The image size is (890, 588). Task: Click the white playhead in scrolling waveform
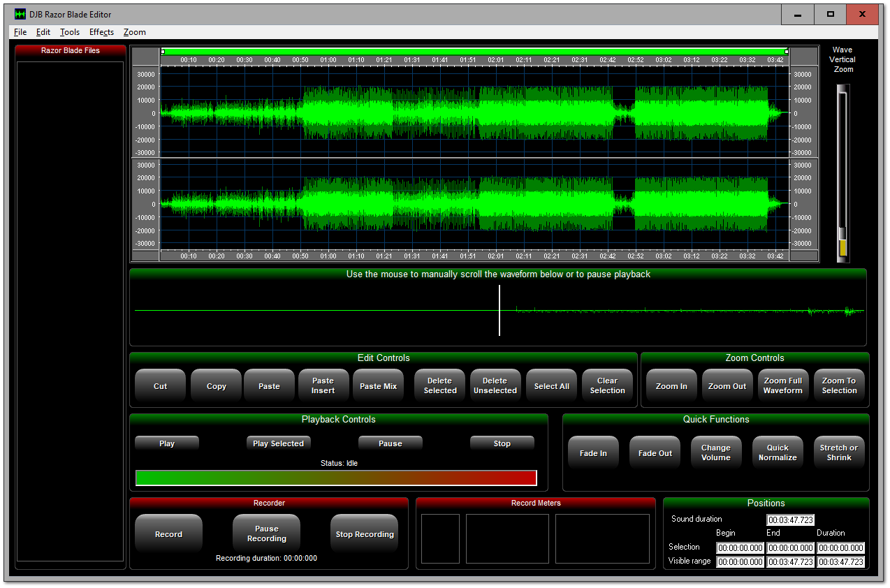(x=499, y=310)
